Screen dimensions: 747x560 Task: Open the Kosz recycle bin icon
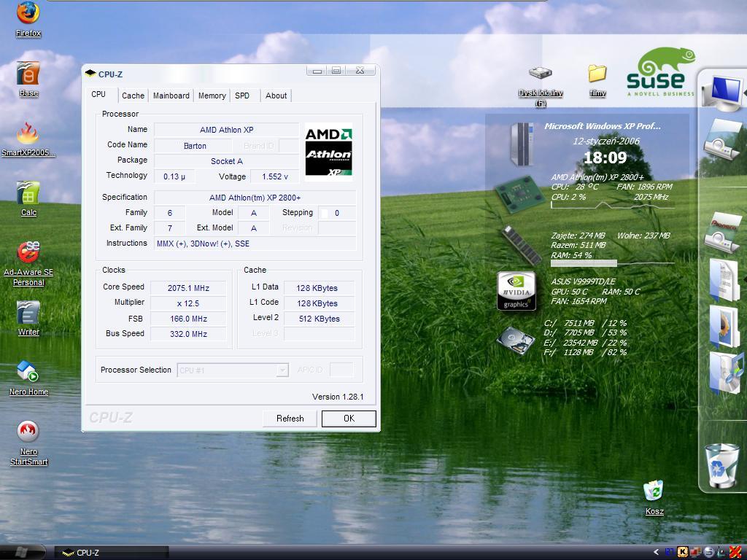pos(654,497)
